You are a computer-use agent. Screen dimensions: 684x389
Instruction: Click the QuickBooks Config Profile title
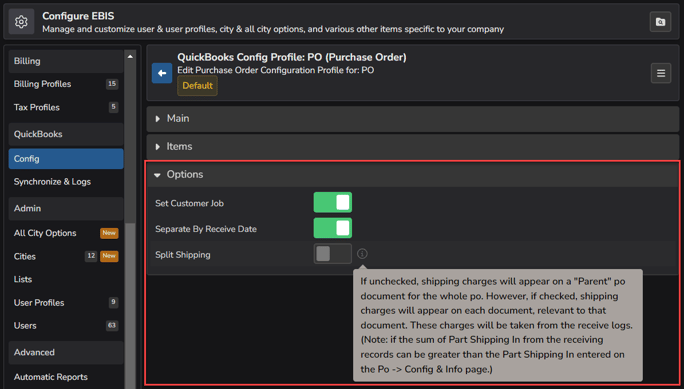[292, 57]
